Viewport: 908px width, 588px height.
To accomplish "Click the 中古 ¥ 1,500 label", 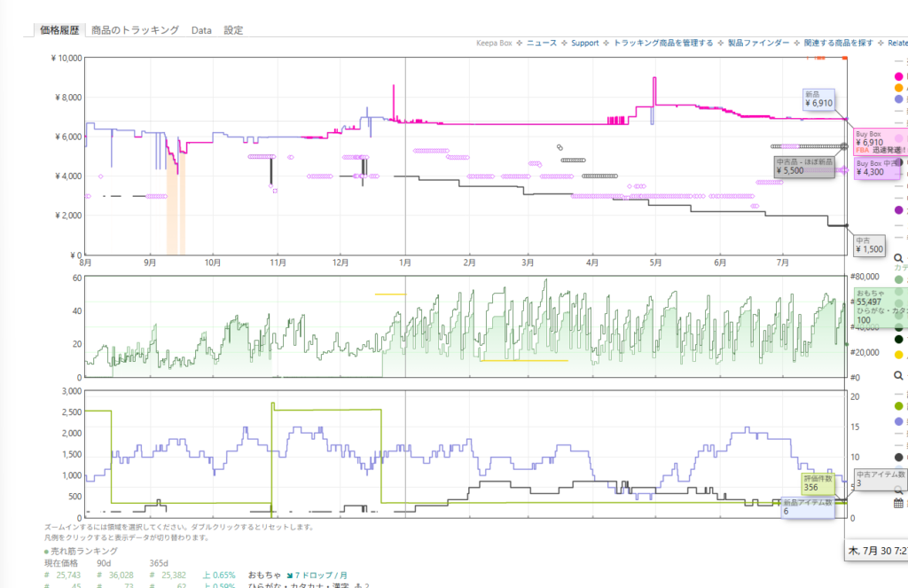I will coord(870,246).
